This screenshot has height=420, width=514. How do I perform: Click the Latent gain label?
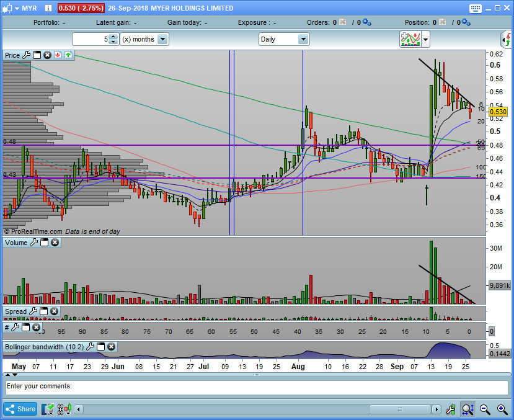tap(113, 22)
